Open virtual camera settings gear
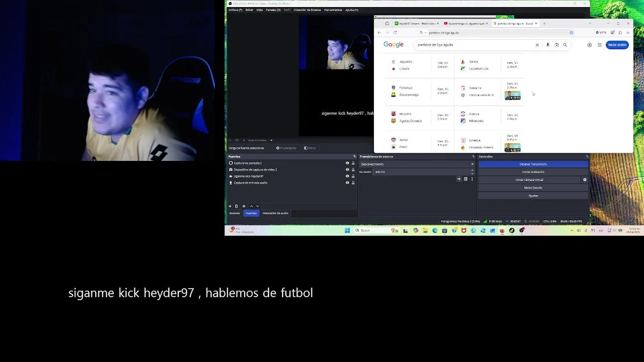Screen dimensions: 644x362 (585, 179)
